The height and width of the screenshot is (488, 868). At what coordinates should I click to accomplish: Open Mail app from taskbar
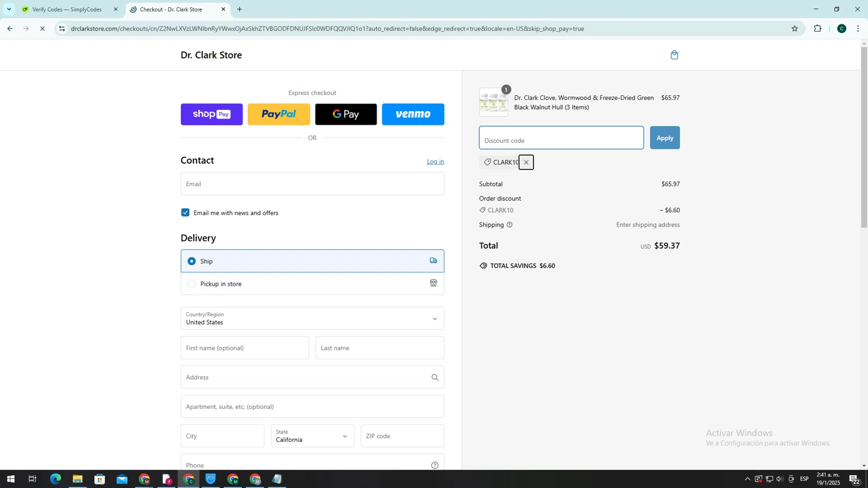tap(122, 479)
